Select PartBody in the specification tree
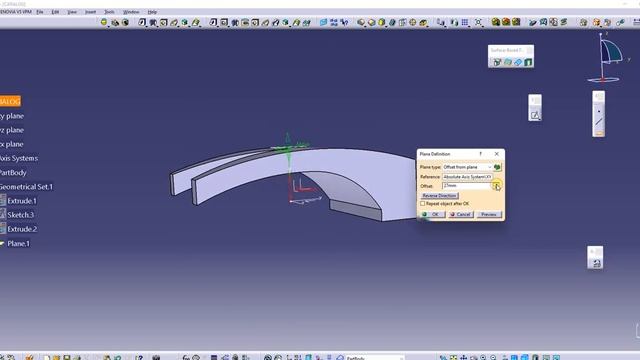The width and height of the screenshot is (640, 360). coord(13,172)
